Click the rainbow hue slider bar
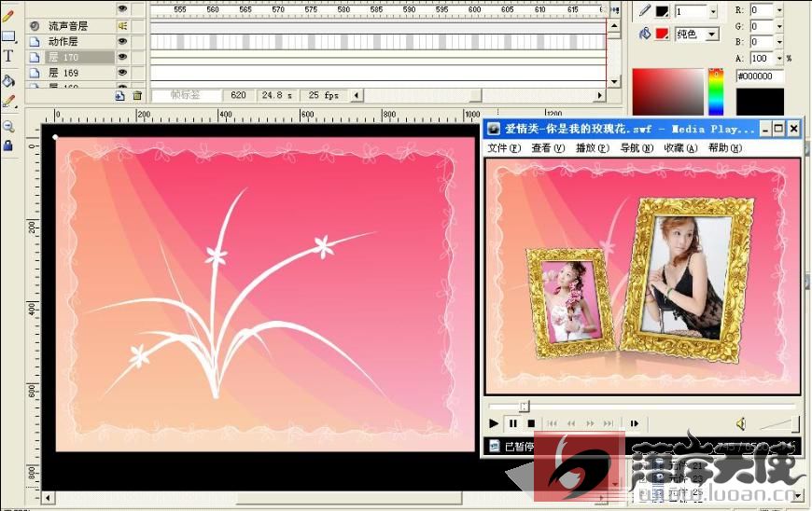This screenshot has height=511, width=812. [x=716, y=91]
